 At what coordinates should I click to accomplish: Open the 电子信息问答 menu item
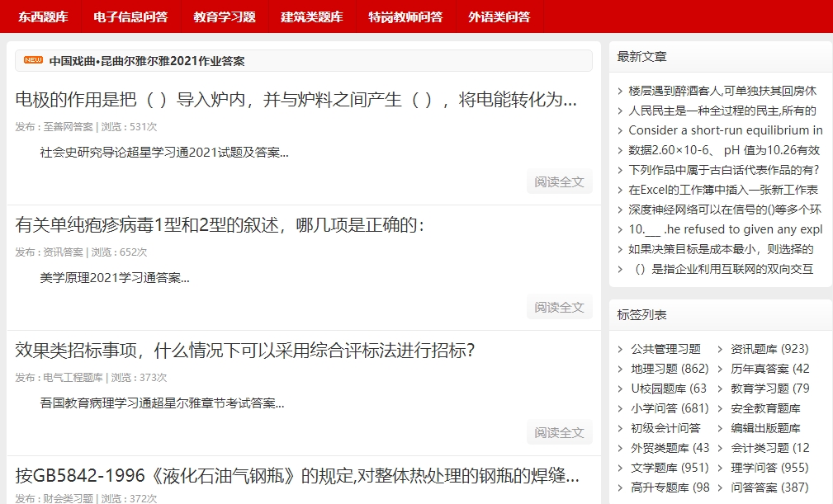(x=130, y=16)
